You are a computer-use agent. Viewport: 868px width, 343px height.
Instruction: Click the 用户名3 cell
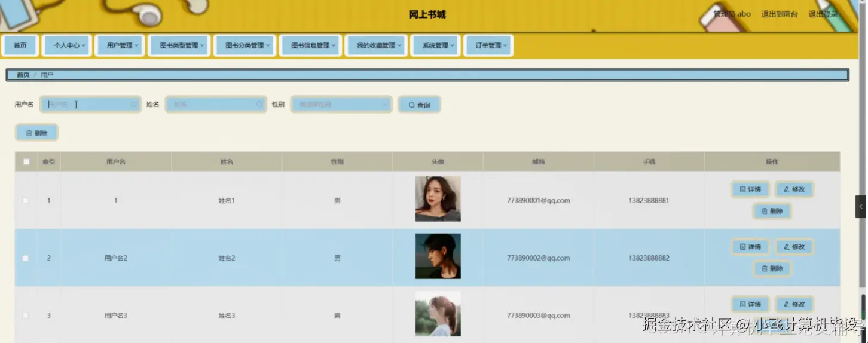116,316
